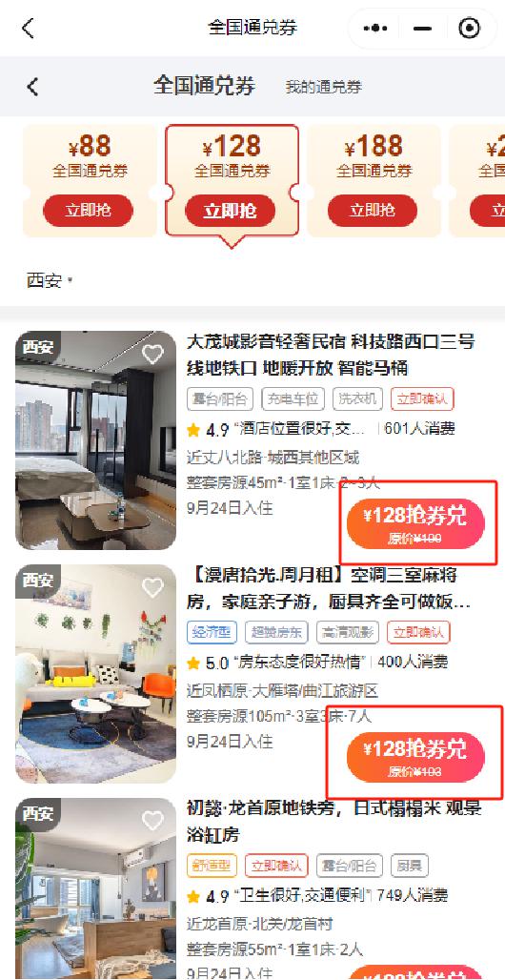Redeem the first listing with ¥128抢券兑

pyautogui.click(x=415, y=523)
